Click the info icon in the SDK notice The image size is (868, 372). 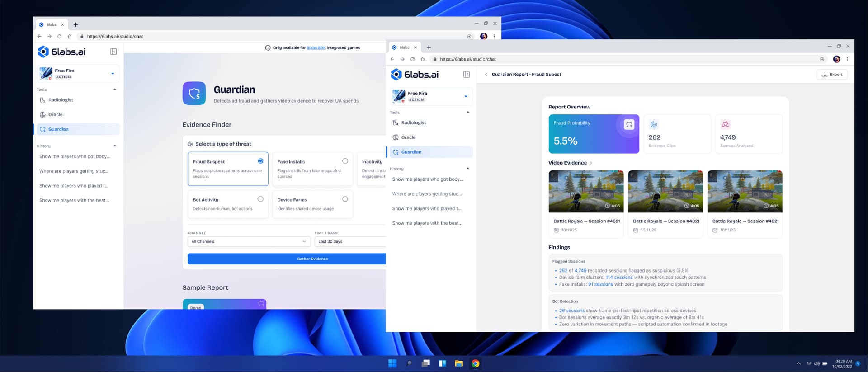coord(268,47)
